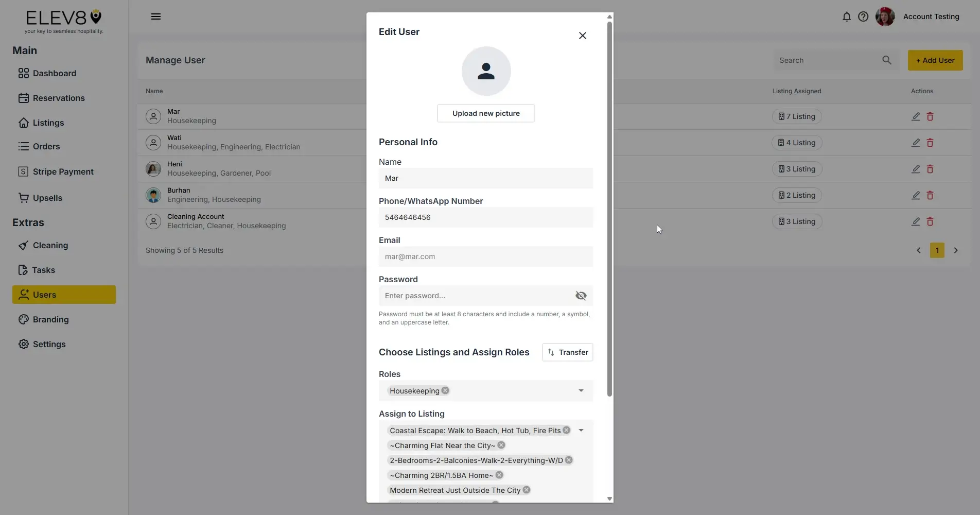The image size is (980, 515).
Task: Open Settings from the sidebar
Action: tap(49, 344)
